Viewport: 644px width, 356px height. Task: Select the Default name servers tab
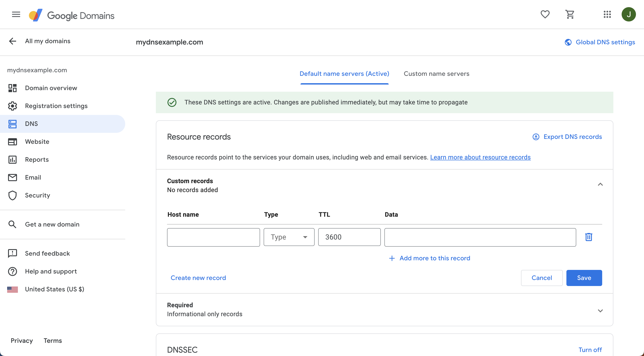[344, 74]
